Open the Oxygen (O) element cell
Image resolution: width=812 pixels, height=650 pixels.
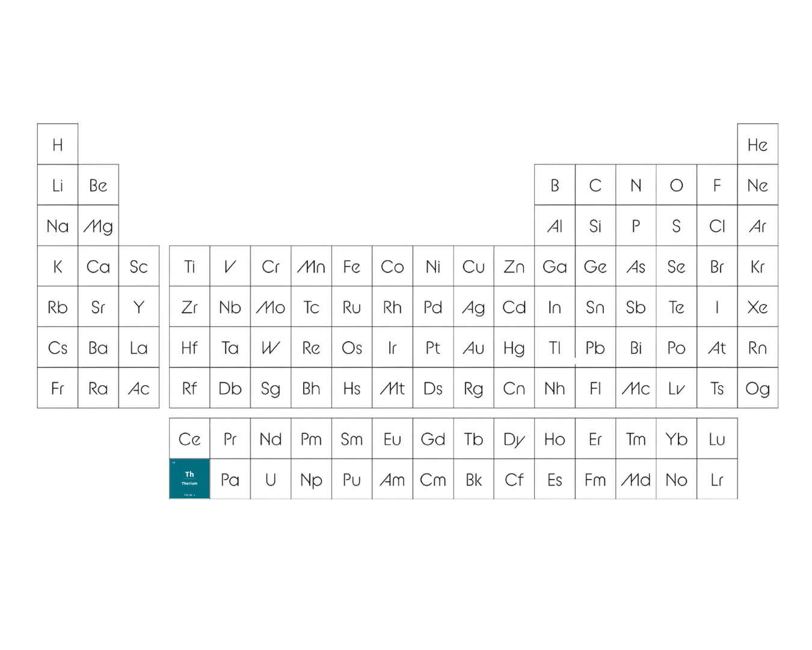[677, 185]
